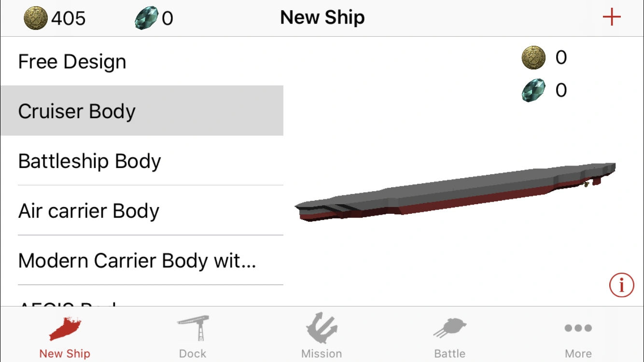Tap the red plus icon to add ship

611,18
